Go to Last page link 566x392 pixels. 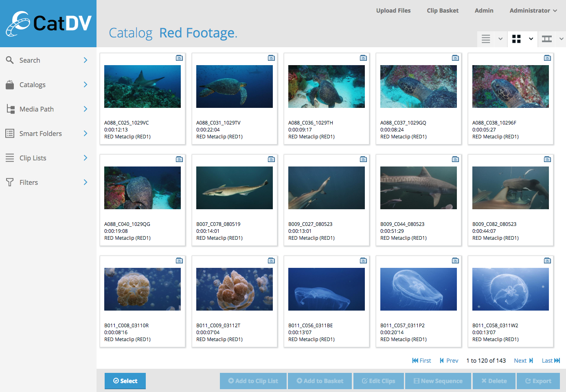point(551,361)
